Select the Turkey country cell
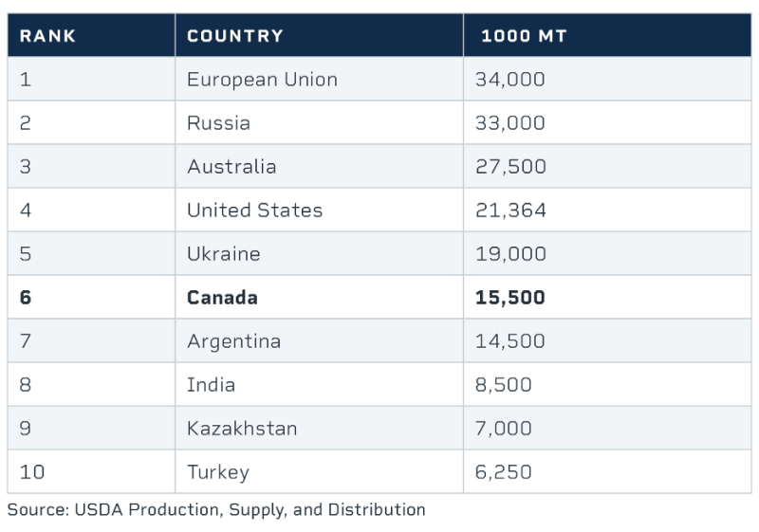The image size is (759, 532). (x=217, y=472)
